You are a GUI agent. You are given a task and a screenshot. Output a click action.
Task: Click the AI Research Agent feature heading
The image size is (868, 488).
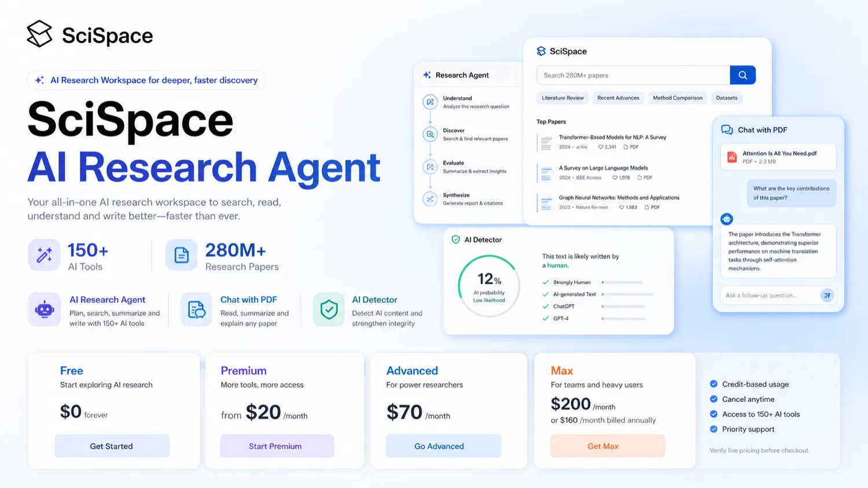pyautogui.click(x=107, y=300)
